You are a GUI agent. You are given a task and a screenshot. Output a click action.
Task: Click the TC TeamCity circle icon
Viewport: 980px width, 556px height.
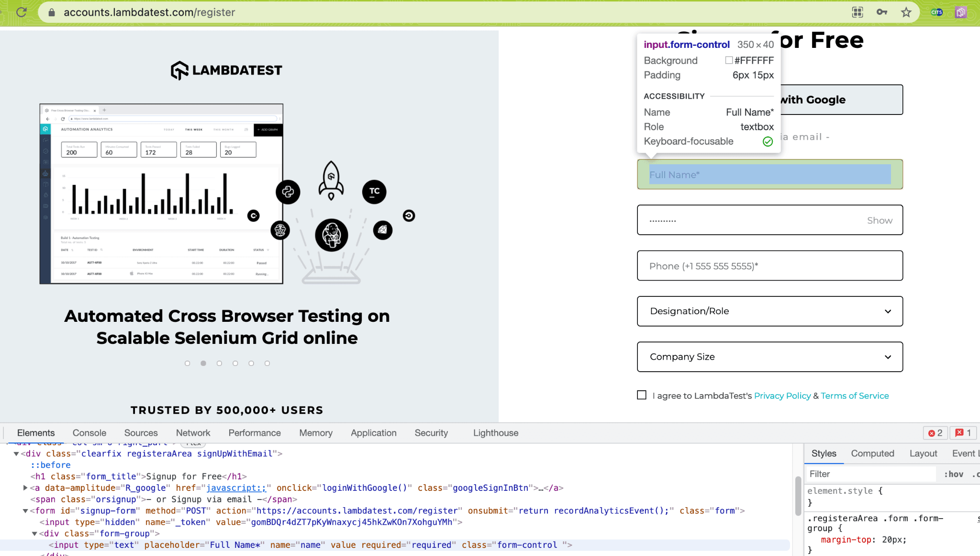pyautogui.click(x=374, y=192)
